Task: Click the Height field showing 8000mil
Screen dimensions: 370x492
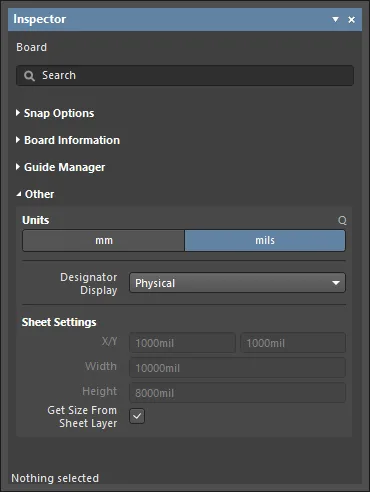Action: point(237,393)
